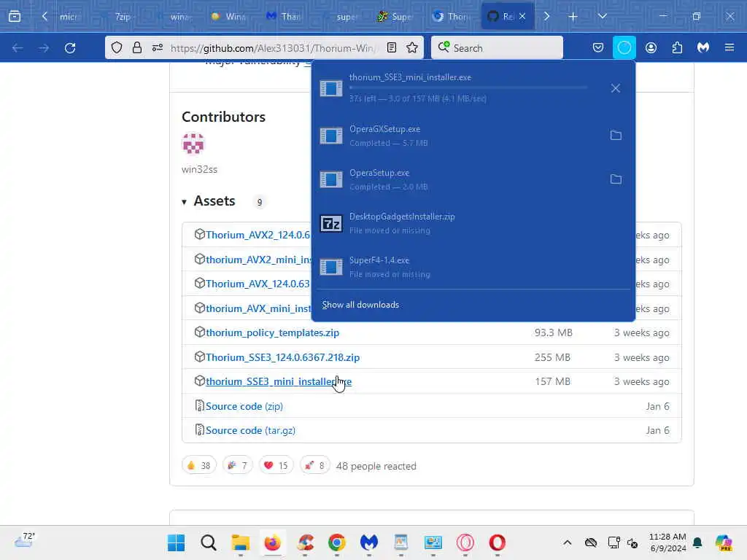
Task: Download Thorium_AVX_124.0.63 zip asset
Action: click(258, 284)
